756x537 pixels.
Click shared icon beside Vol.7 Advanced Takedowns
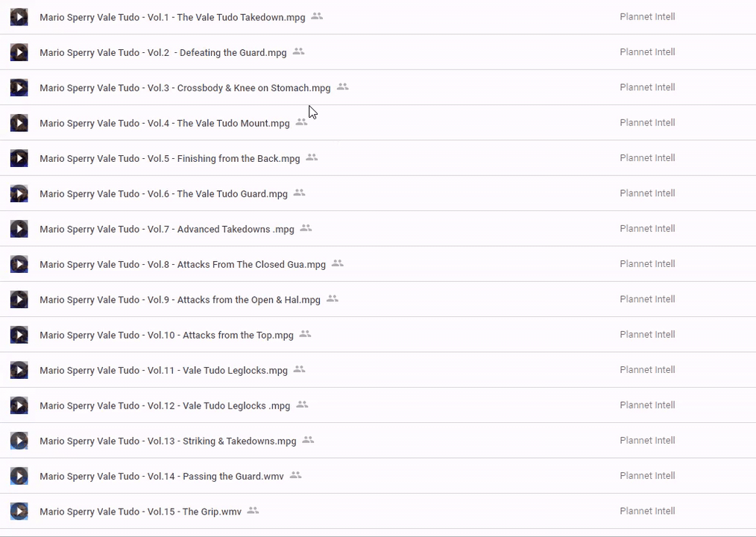pos(306,229)
